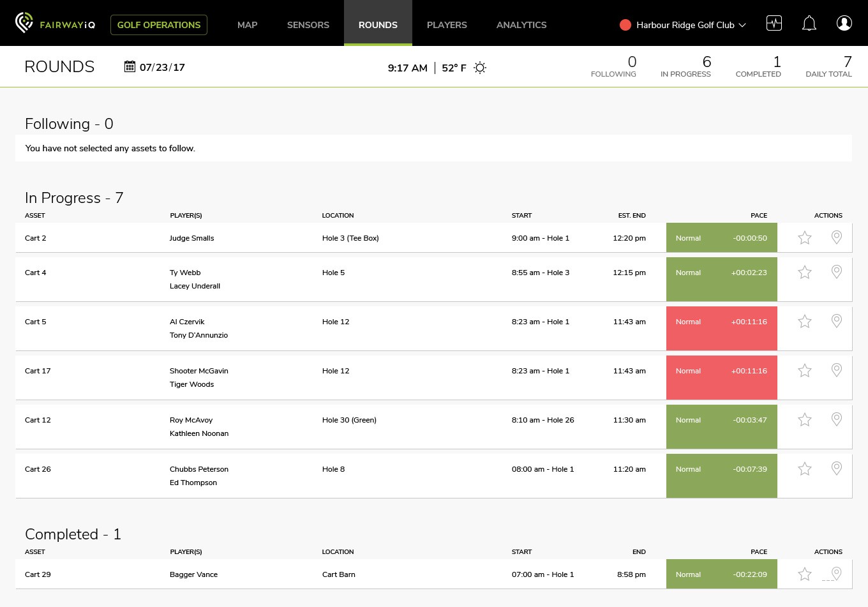The image size is (868, 607).
Task: Click player Bagger Vance
Action: click(193, 574)
